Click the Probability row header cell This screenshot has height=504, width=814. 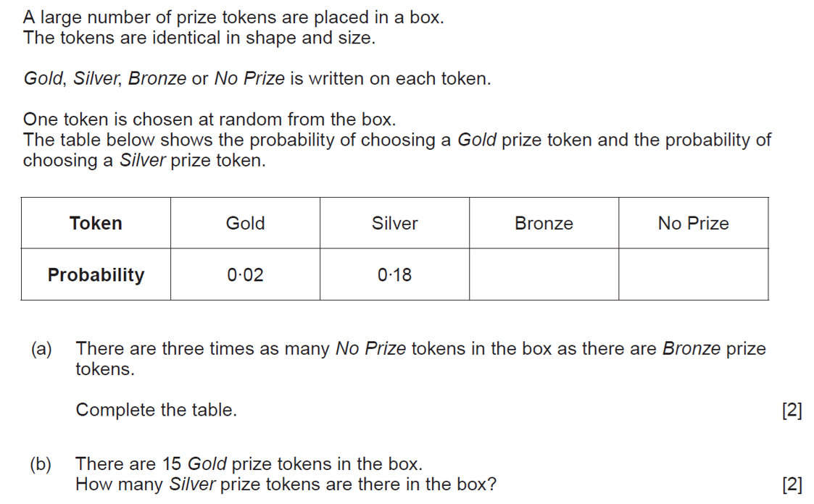click(x=96, y=274)
